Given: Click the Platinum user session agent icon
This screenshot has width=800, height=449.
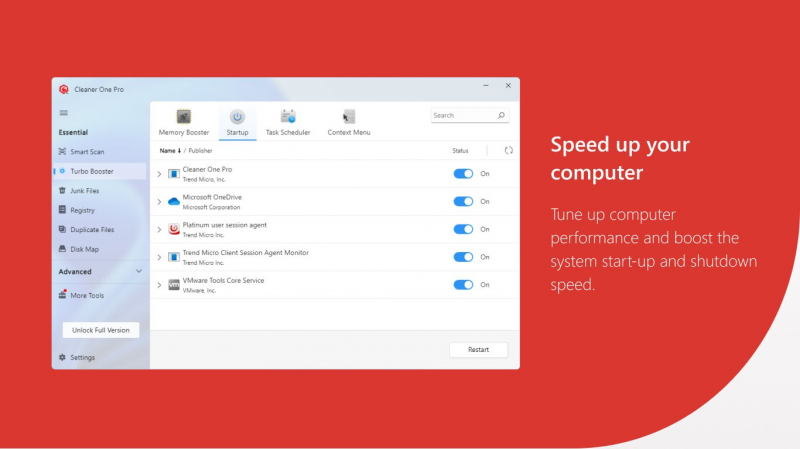Looking at the screenshot, I should (x=174, y=229).
